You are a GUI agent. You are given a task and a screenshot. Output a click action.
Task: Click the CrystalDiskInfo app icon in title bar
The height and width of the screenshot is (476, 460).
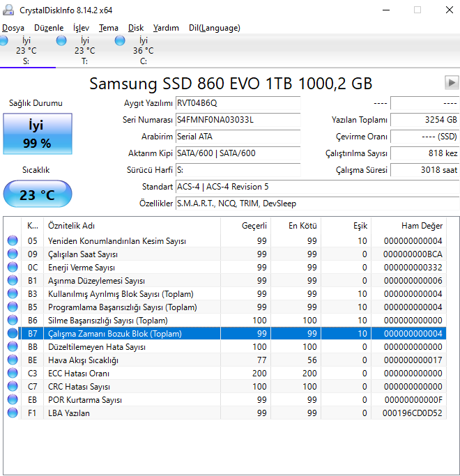(x=8, y=10)
